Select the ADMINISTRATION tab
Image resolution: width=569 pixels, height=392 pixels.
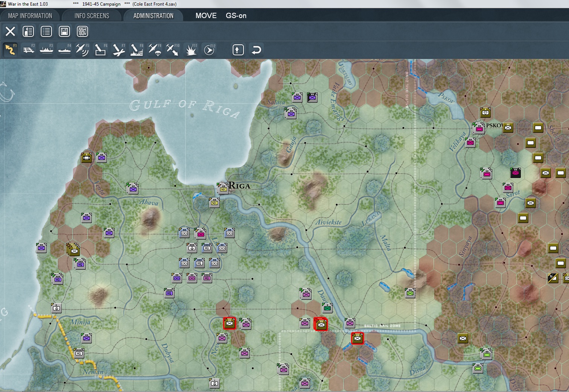point(154,16)
